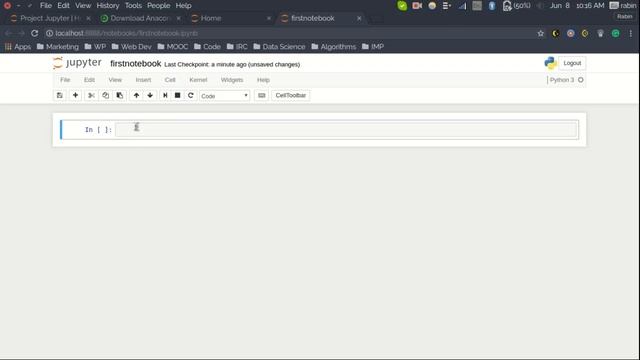The width and height of the screenshot is (640, 360).
Task: Switch to the Project Jupyter browser tab
Action: coord(49,18)
